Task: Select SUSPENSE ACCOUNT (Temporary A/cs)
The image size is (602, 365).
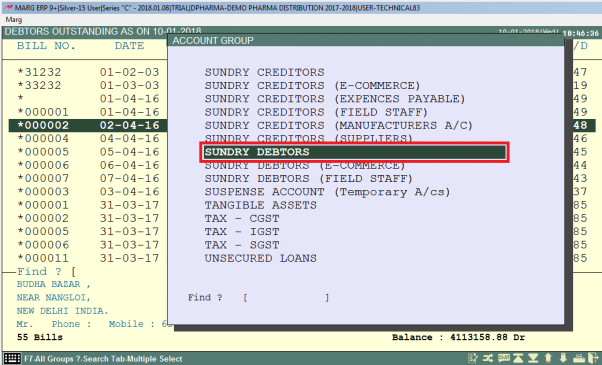Action: (x=327, y=192)
